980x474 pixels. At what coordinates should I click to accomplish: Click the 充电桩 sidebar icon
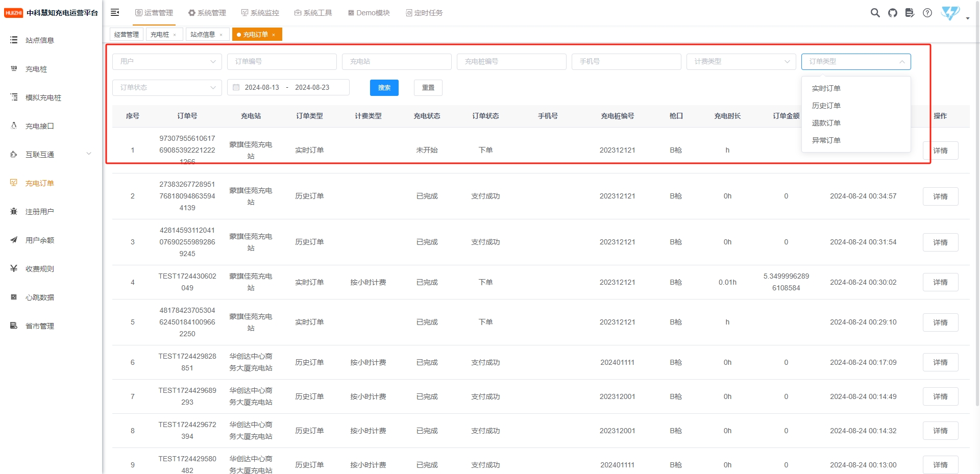pos(14,68)
